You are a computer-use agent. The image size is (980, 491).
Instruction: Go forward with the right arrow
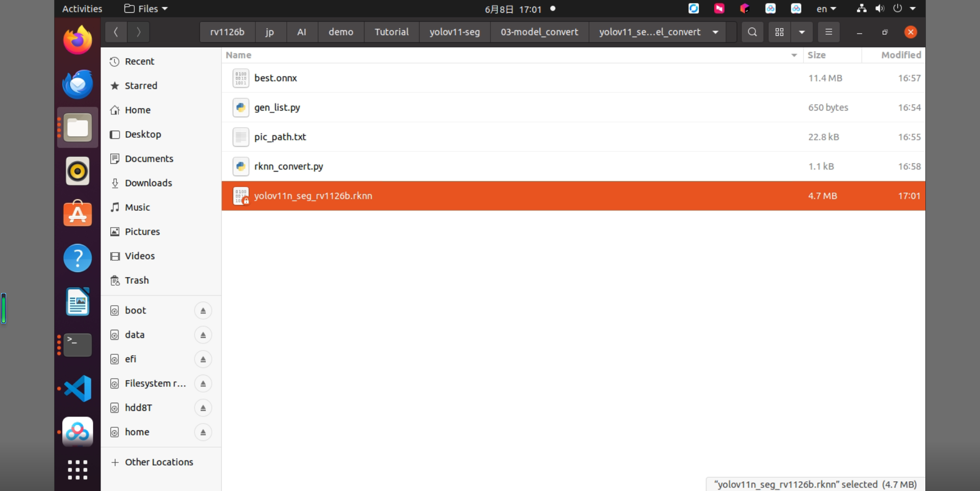[138, 32]
